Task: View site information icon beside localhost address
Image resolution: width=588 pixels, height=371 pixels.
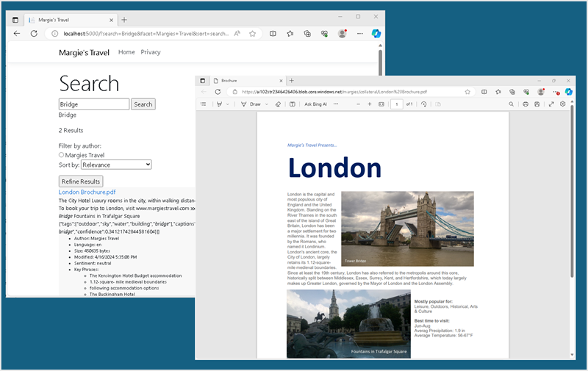Action: tap(54, 34)
